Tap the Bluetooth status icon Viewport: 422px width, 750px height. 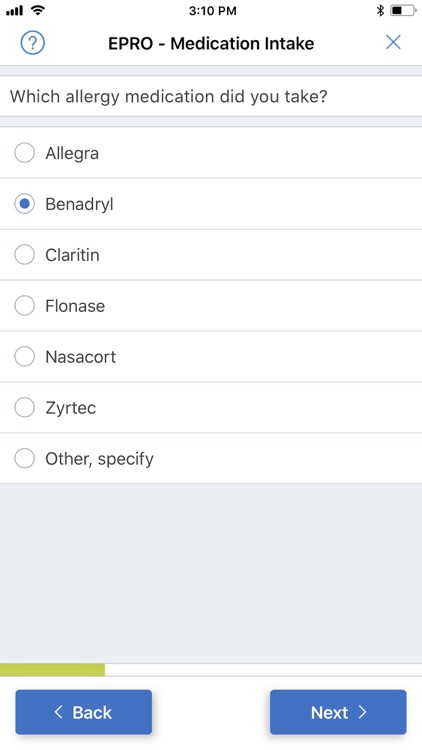[380, 10]
